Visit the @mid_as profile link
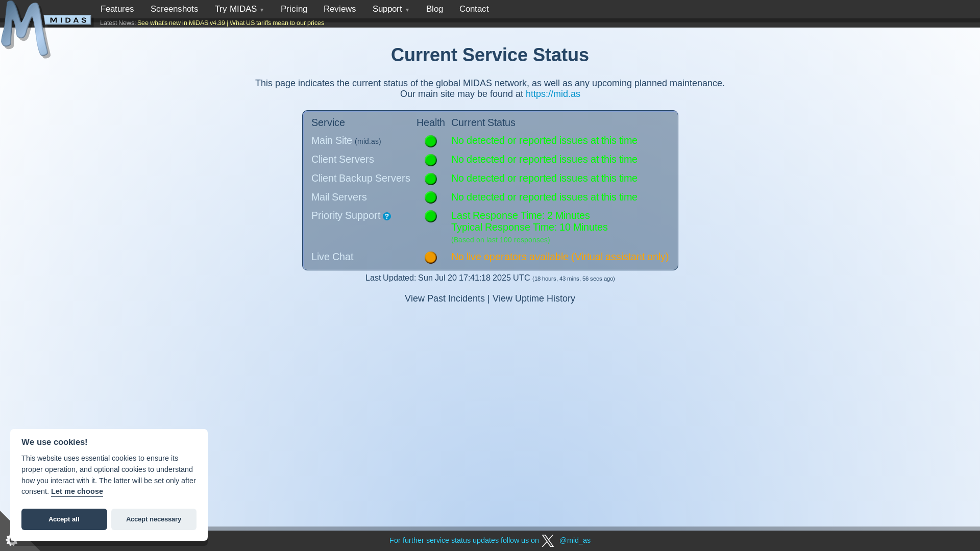This screenshot has width=980, height=551. click(x=575, y=540)
